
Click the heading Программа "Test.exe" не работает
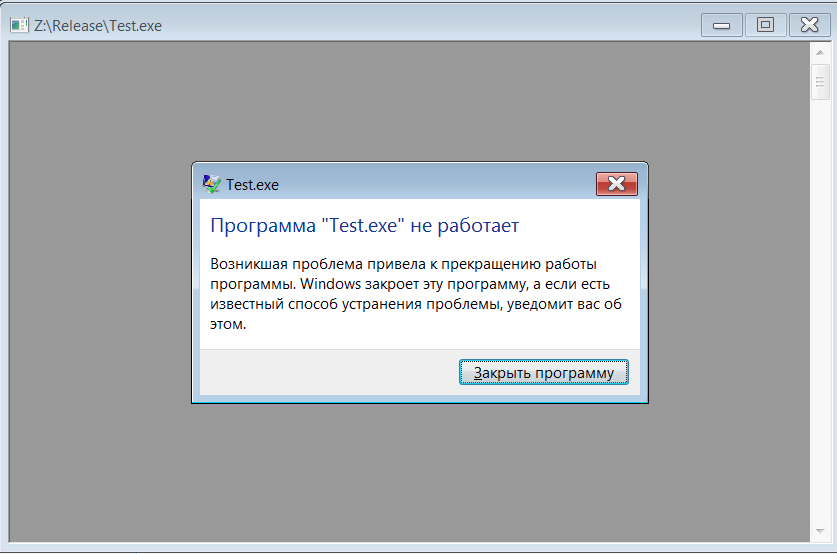(365, 226)
